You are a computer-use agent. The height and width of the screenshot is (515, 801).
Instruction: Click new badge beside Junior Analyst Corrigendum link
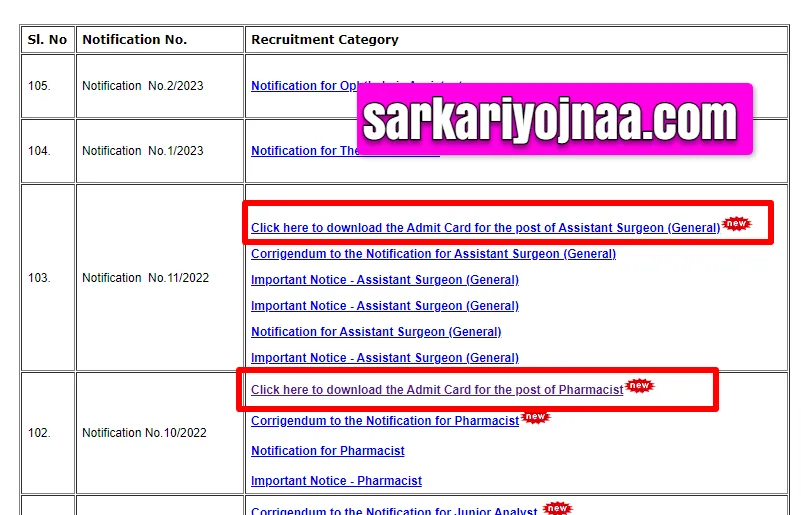(557, 508)
